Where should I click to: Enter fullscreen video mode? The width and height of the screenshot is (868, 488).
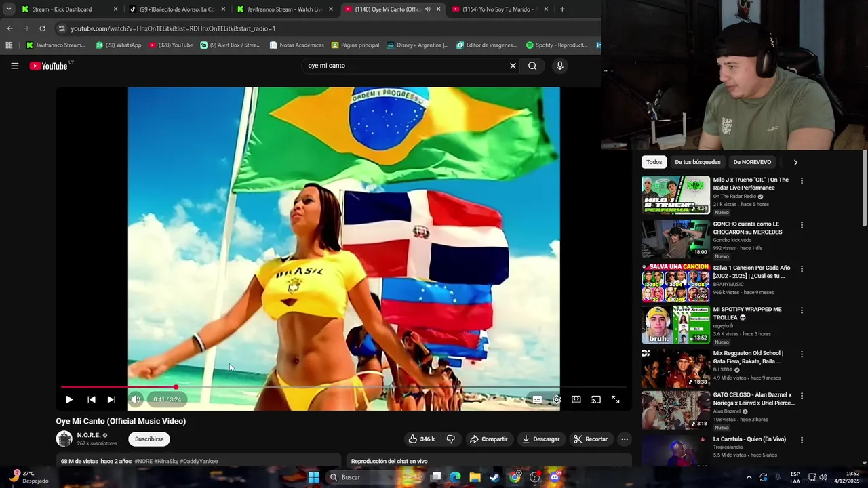[616, 400]
